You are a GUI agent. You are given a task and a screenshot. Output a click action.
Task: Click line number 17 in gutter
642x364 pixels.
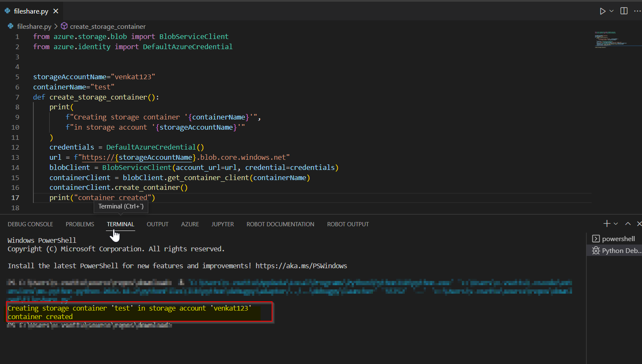coord(15,197)
